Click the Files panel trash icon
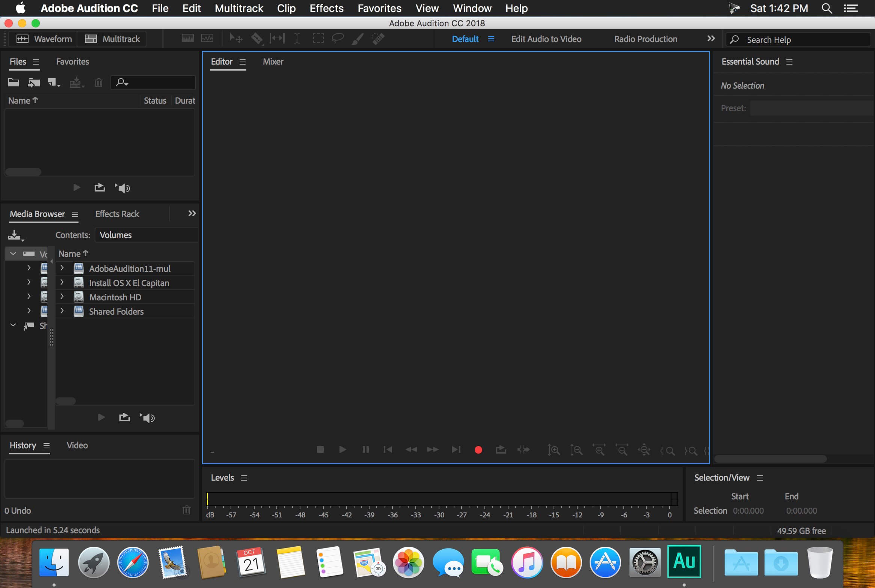The image size is (875, 588). tap(99, 83)
